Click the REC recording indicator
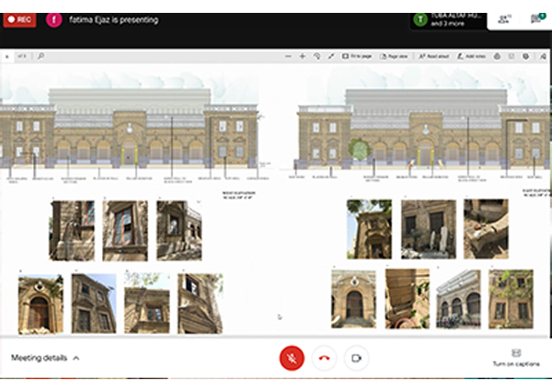Screen dimensions: 552x392 click(20, 18)
